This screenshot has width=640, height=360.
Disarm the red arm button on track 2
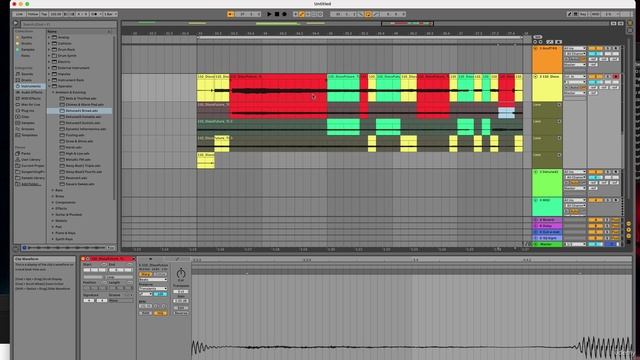(616, 77)
